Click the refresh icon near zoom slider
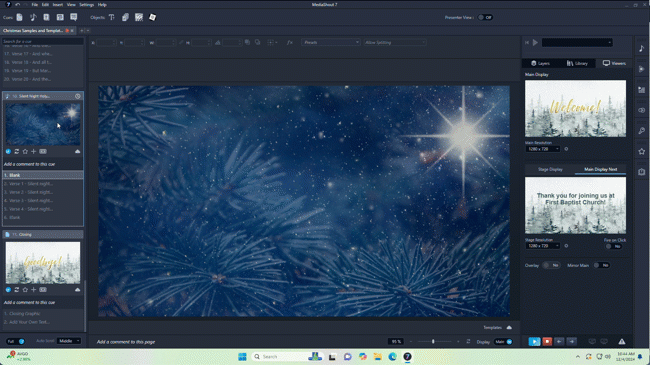The image size is (650, 365). [468, 341]
